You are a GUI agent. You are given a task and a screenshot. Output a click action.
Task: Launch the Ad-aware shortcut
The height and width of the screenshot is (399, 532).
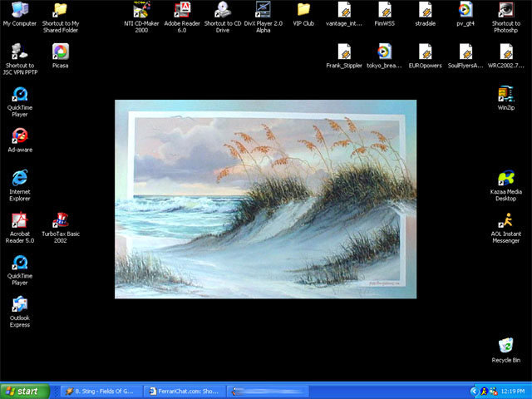point(20,140)
